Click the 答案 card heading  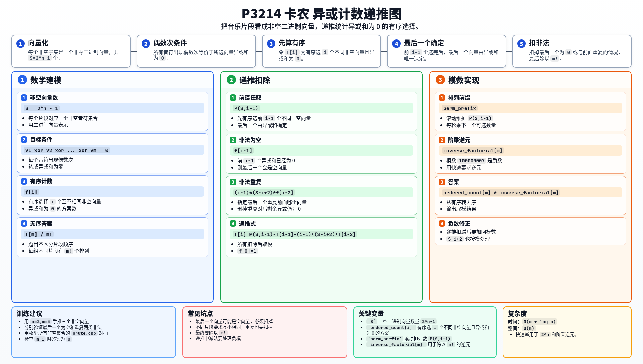[454, 182]
